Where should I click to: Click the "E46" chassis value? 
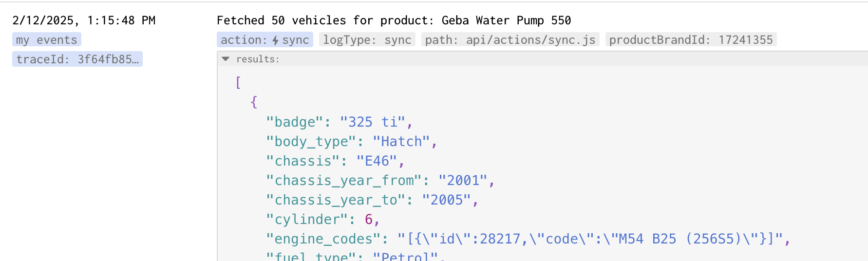(x=377, y=161)
